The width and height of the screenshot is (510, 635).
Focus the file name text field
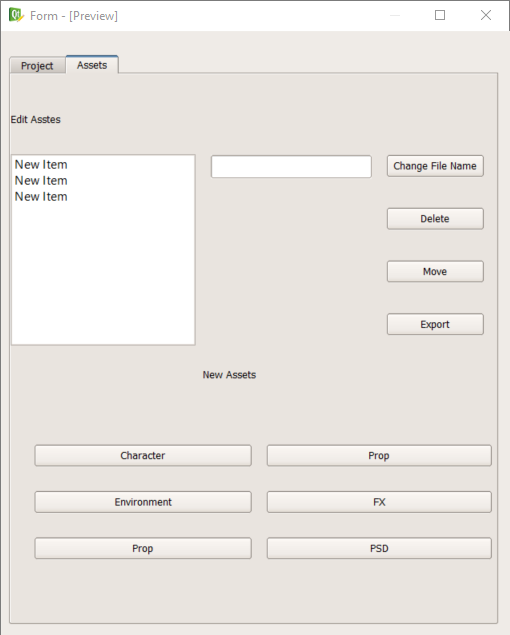pyautogui.click(x=291, y=166)
